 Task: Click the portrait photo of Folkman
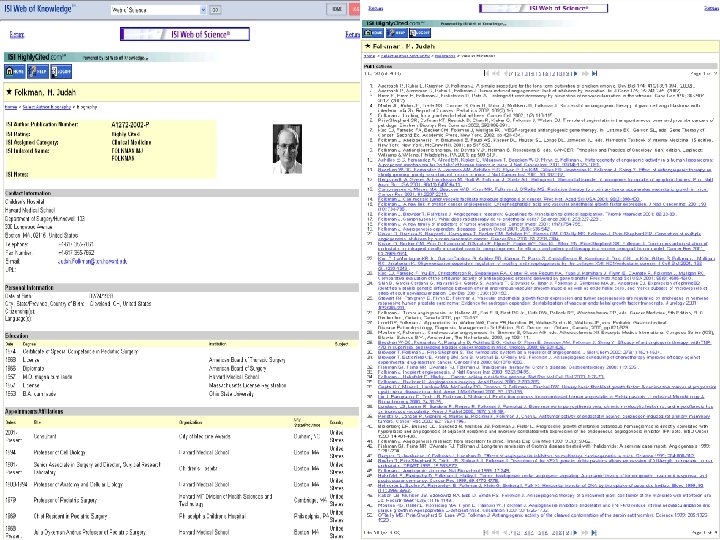point(287,149)
